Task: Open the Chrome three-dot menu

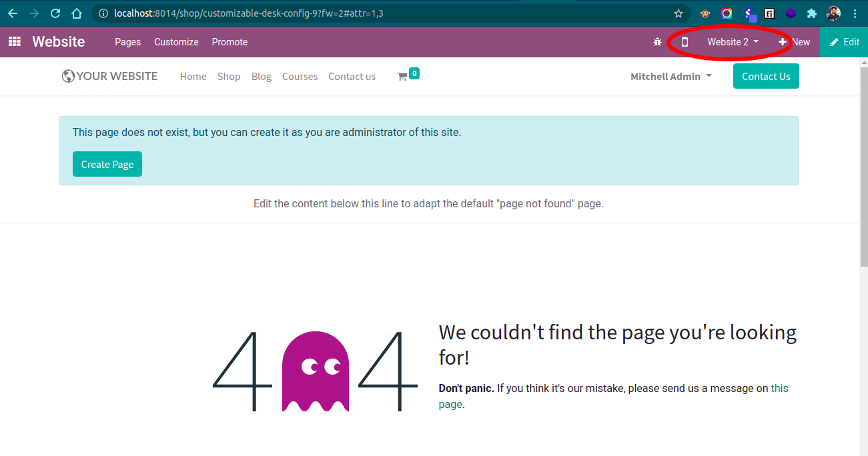Action: click(x=855, y=13)
